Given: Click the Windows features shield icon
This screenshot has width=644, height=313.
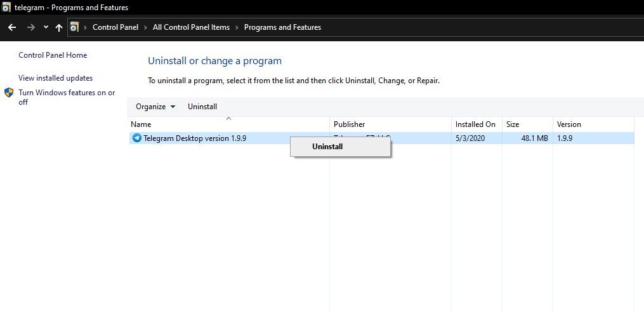Looking at the screenshot, I should click(9, 93).
